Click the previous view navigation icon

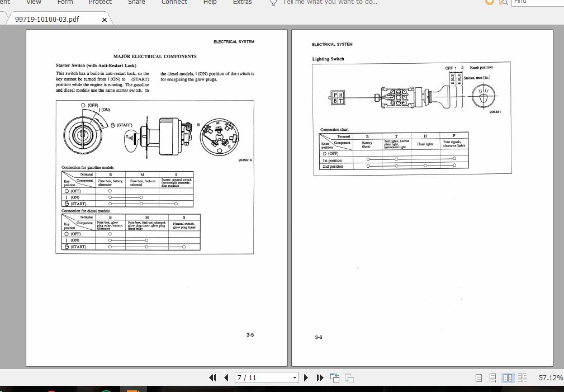(x=334, y=377)
